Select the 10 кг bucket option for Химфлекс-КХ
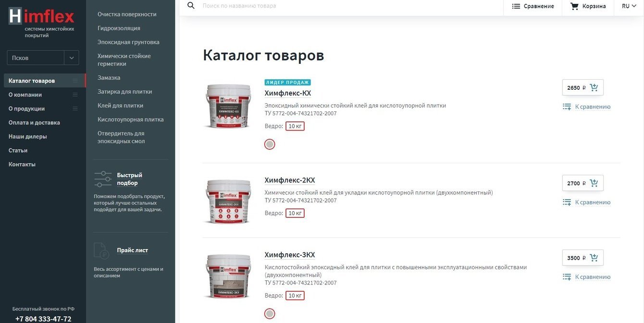644x323 pixels. (x=295, y=126)
